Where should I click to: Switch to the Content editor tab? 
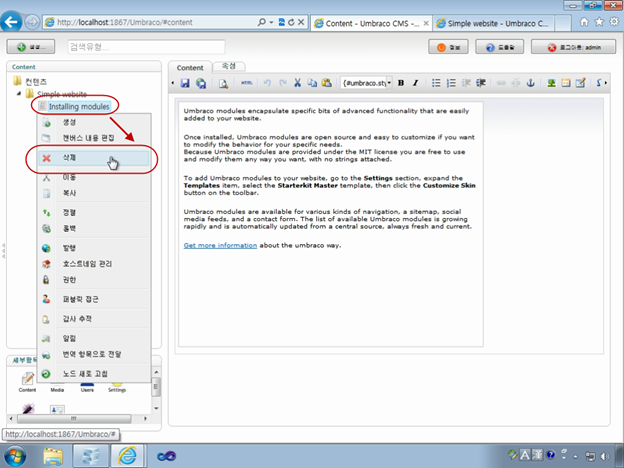[190, 67]
